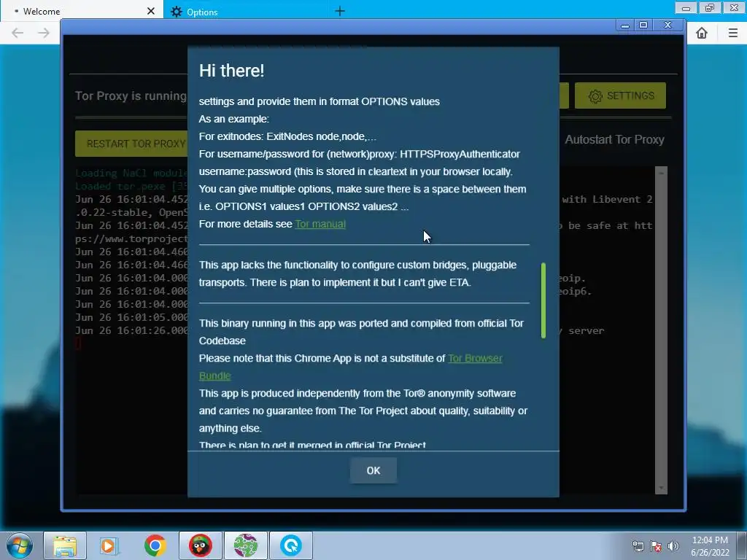
Task: Maximize the Tor Proxy app window
Action: [x=643, y=26]
